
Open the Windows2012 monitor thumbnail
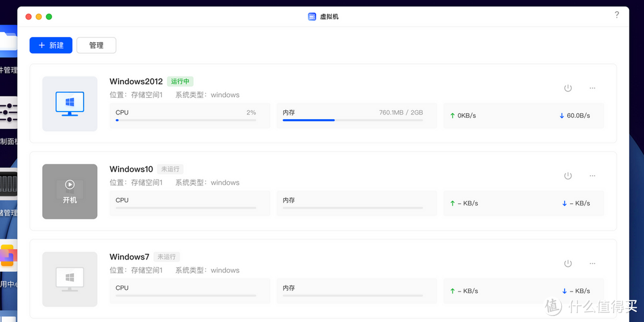[70, 104]
